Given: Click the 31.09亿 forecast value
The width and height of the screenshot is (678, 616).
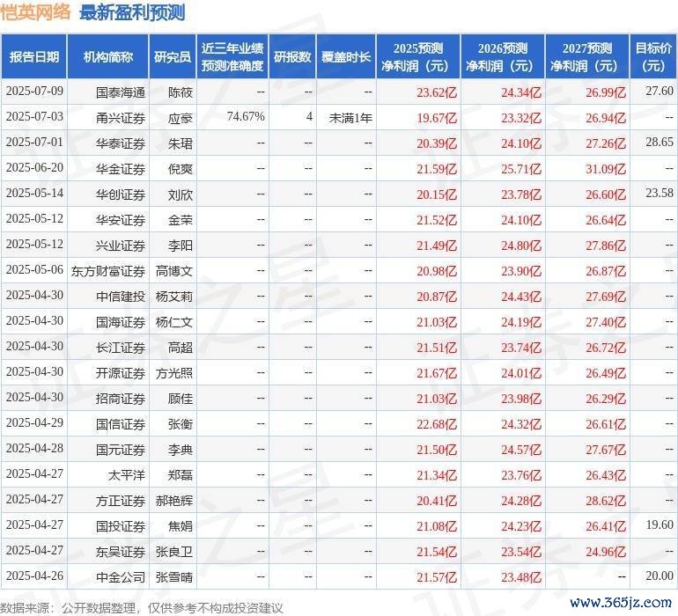Looking at the screenshot, I should (606, 169).
